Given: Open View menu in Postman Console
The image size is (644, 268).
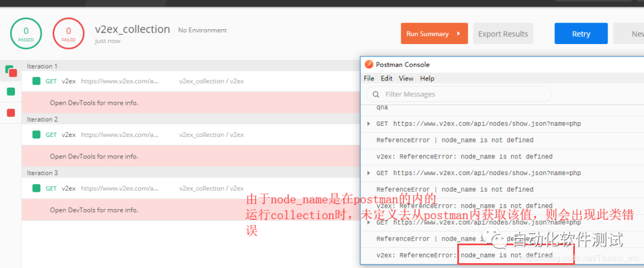Looking at the screenshot, I should click(x=406, y=79).
